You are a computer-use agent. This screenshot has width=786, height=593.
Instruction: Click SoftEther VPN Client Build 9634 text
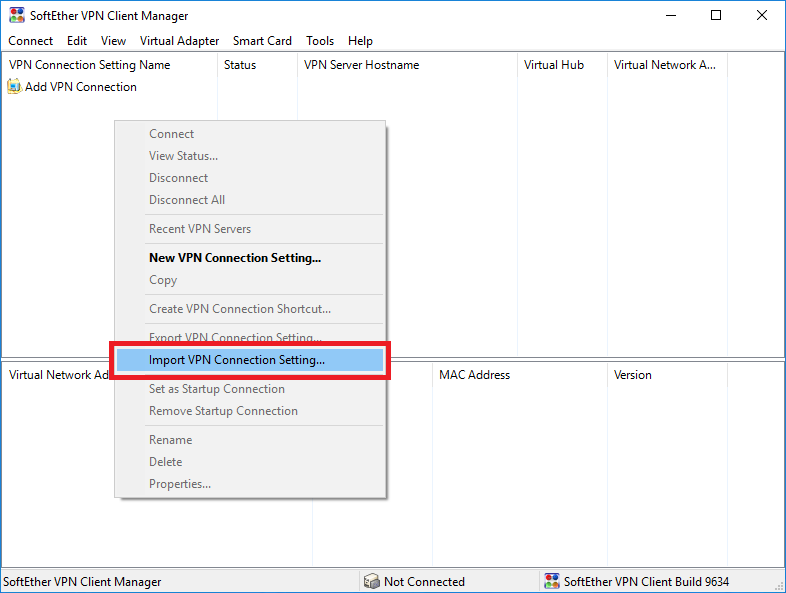coord(647,582)
